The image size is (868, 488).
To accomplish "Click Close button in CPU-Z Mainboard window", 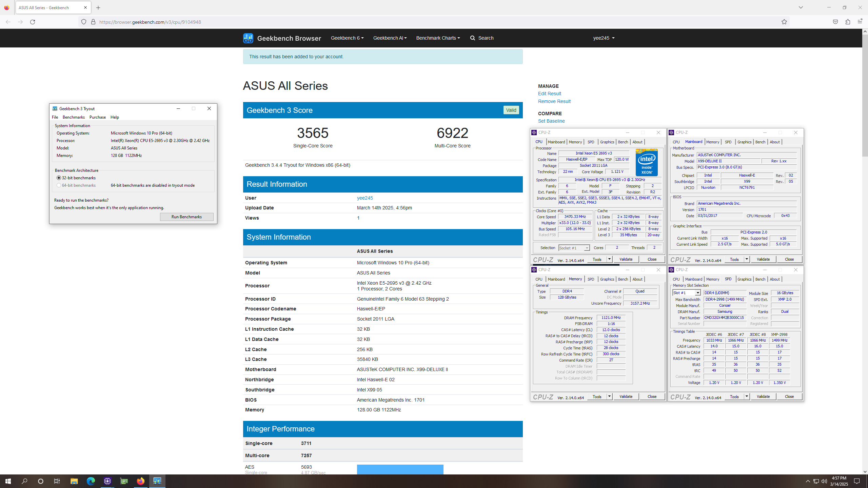I will [x=789, y=259].
